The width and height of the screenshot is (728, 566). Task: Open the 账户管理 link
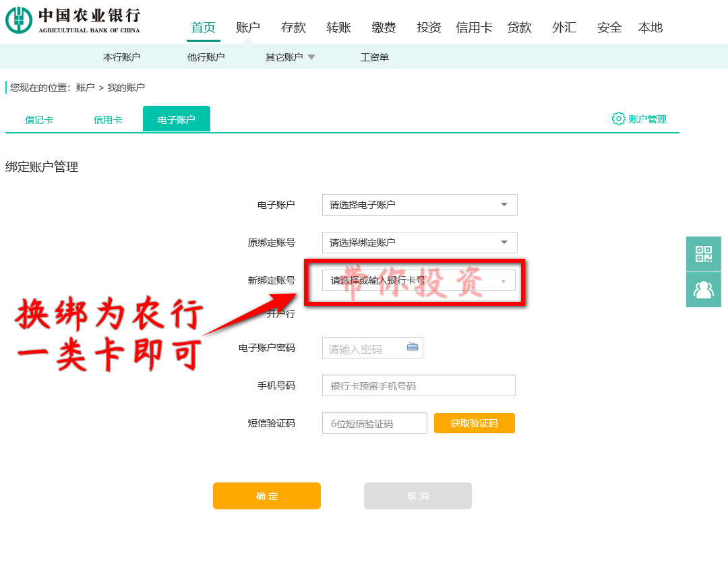click(x=647, y=119)
